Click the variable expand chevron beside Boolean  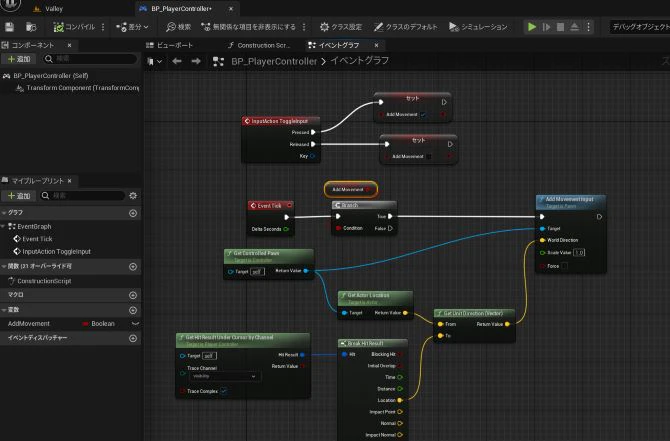click(135, 323)
